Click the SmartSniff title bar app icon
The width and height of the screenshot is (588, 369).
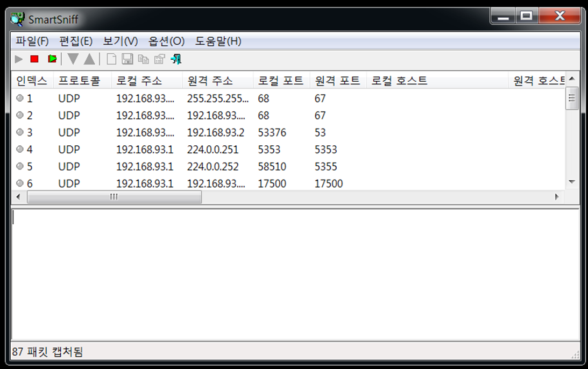[18, 19]
